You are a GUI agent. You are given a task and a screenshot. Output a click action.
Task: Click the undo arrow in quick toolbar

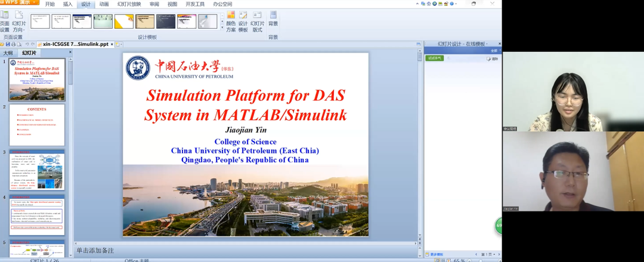27,44
